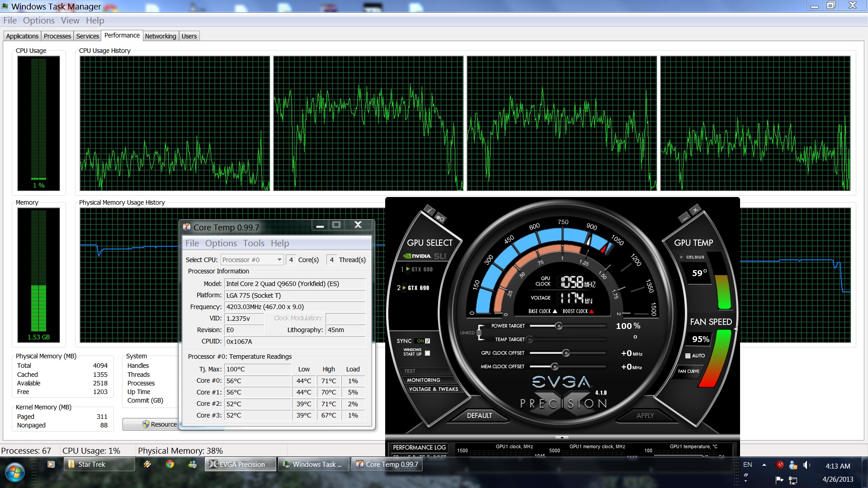Click Resource Monitor shield icon
Viewport: 868px width, 488px height.
click(146, 424)
